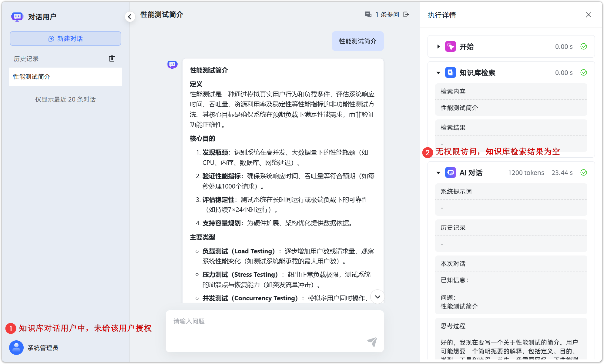Screen dimensions: 604x364
Task: Click the 性能测试简介 tag above the chat
Action: (x=357, y=41)
